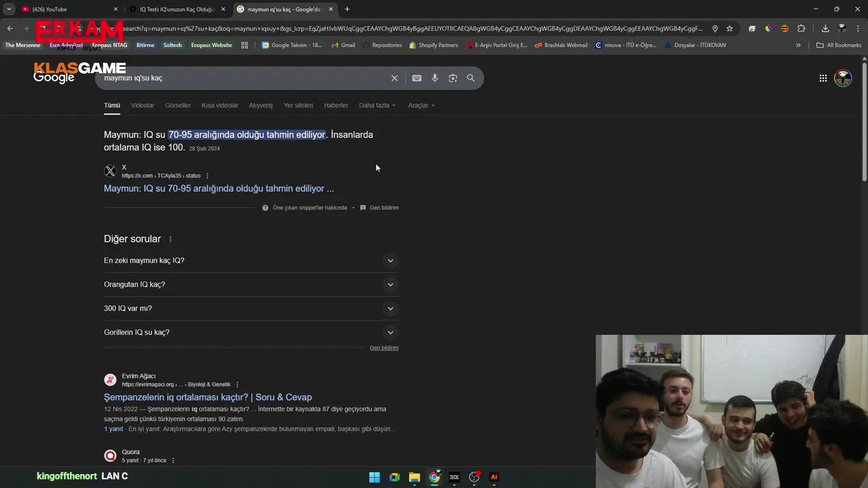Switch to the IQ Testi browser tab
Screen dimensions: 868x488
pos(176,9)
